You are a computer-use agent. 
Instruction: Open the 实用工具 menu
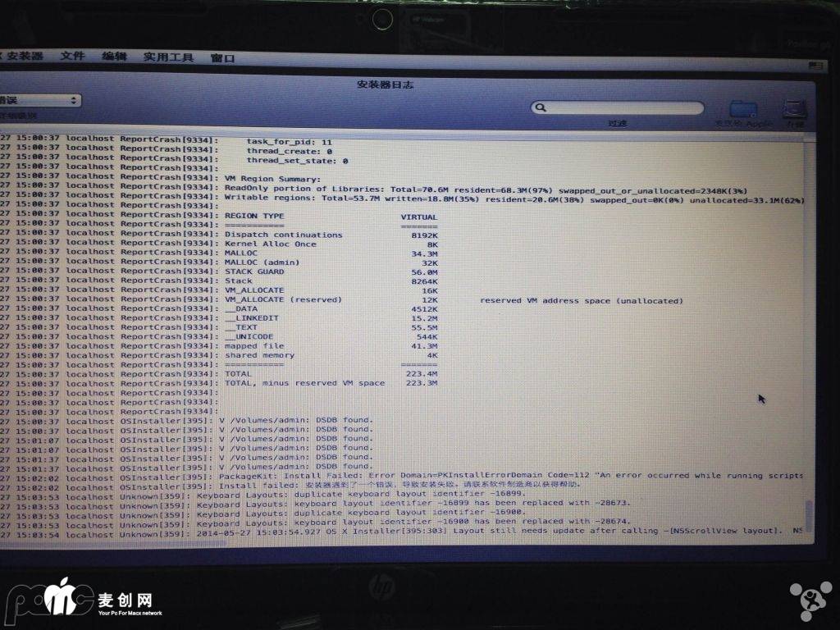click(x=168, y=57)
